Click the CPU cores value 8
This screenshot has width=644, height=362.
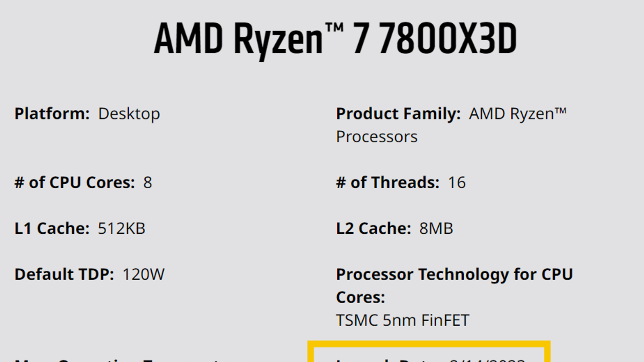point(148,183)
